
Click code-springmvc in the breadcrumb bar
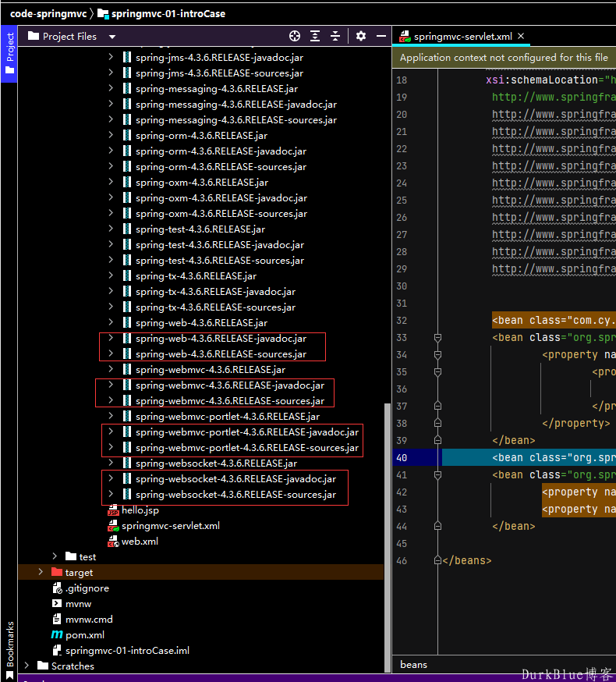click(x=48, y=14)
